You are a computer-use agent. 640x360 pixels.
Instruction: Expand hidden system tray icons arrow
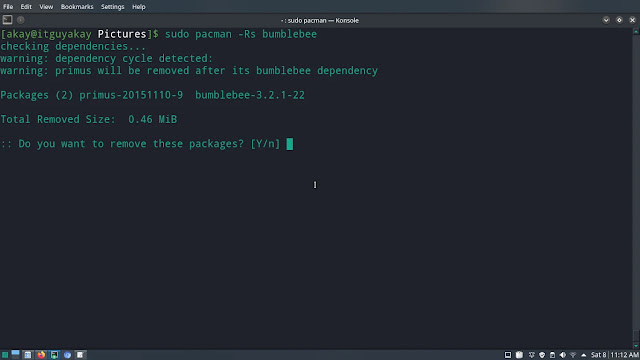pos(584,355)
